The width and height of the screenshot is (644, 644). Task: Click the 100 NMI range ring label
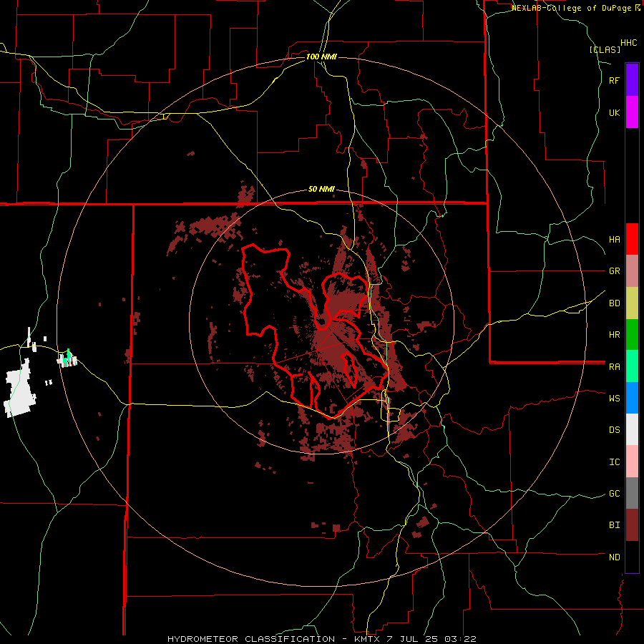(321, 57)
